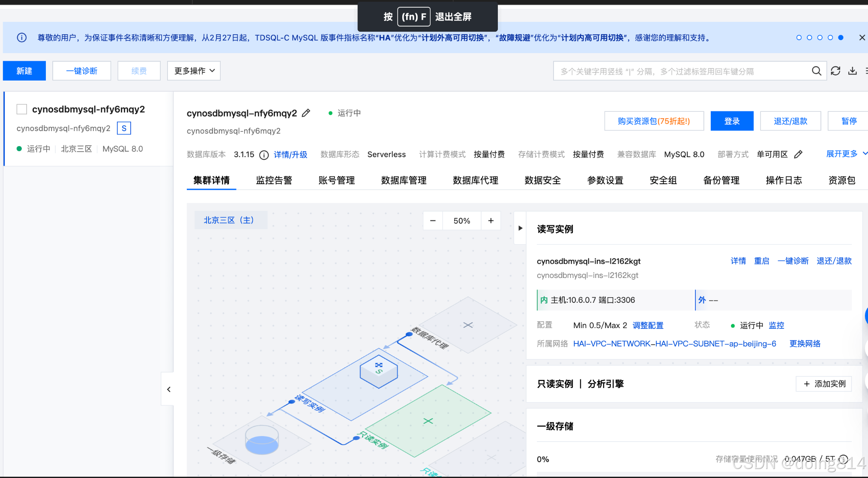Screen dimensions: 868x478
Task: Go to the first banner pagination dot
Action: 799,38
